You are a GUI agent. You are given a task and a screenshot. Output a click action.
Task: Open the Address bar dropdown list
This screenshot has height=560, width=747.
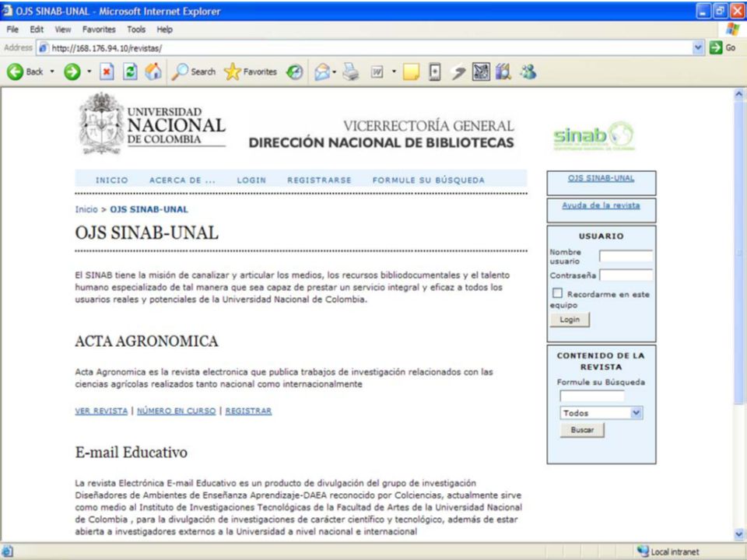coord(698,47)
